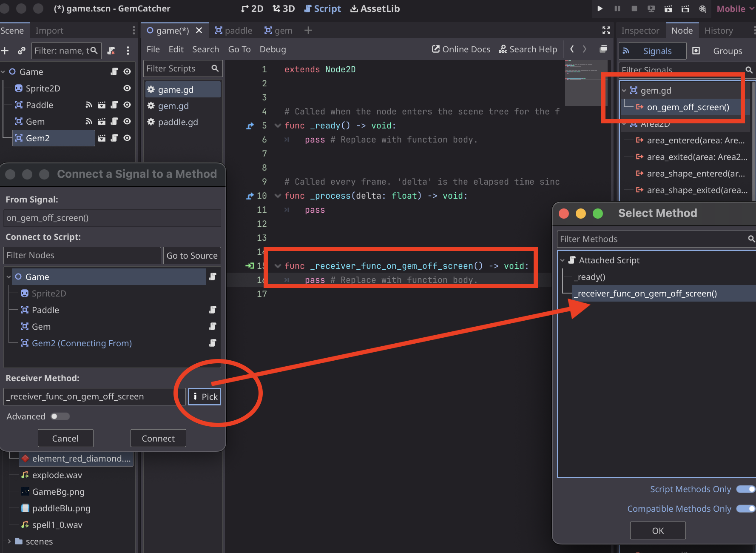Enable the Advanced toggle in the connect dialog
The image size is (756, 553).
[x=60, y=416]
